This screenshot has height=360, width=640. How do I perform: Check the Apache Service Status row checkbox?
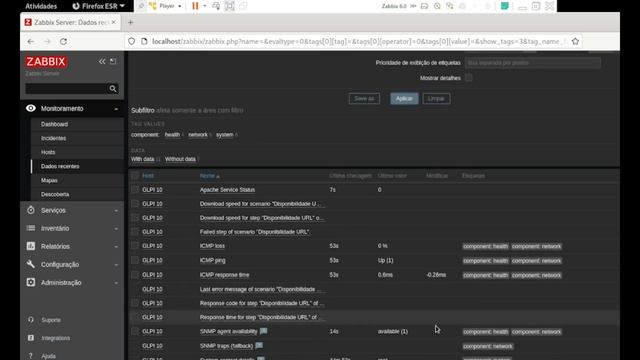[x=135, y=190]
